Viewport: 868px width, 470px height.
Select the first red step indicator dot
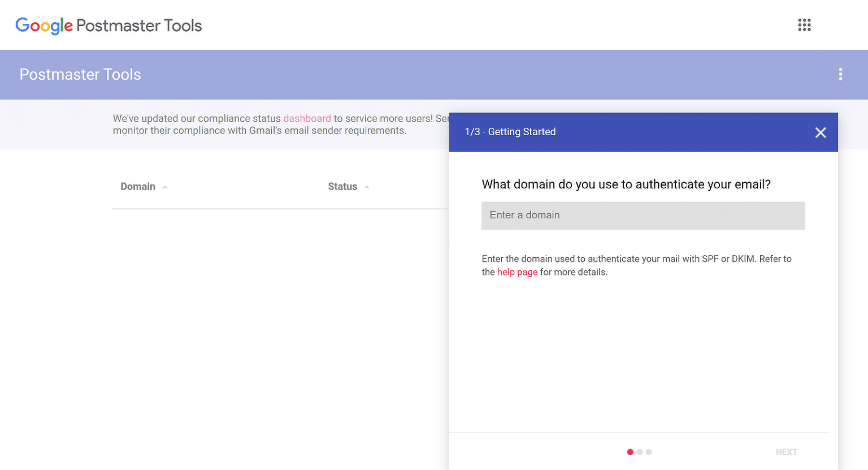[x=630, y=452]
